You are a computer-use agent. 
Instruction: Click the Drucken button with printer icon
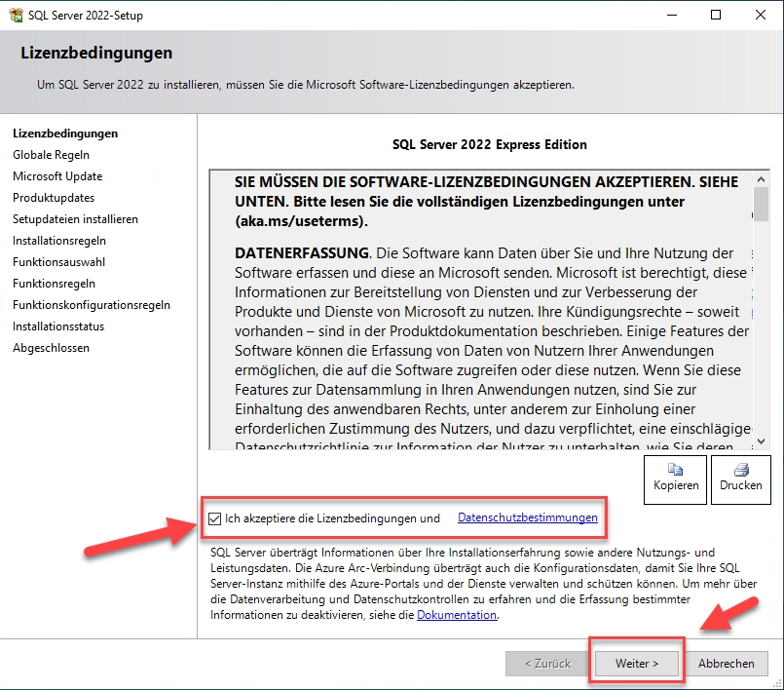point(740,479)
